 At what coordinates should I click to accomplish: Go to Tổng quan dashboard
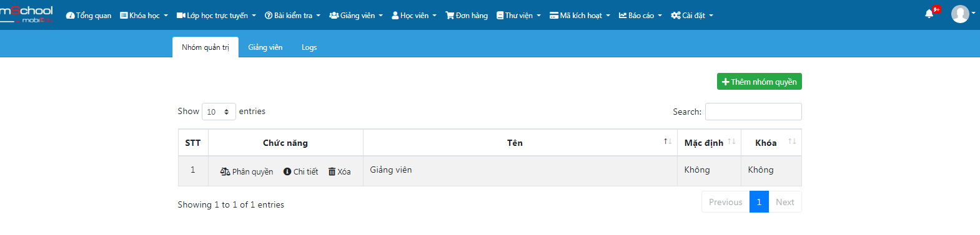point(89,16)
